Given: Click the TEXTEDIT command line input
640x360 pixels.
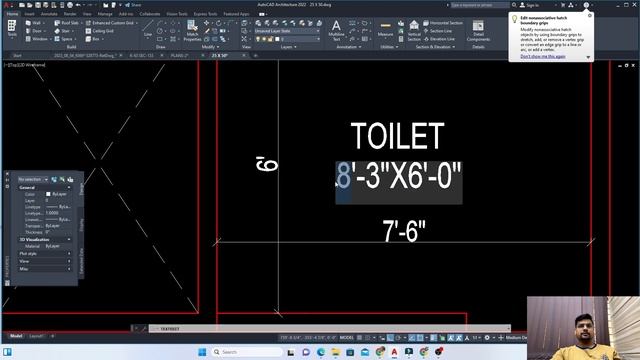Looking at the screenshot, I should pos(330,329).
